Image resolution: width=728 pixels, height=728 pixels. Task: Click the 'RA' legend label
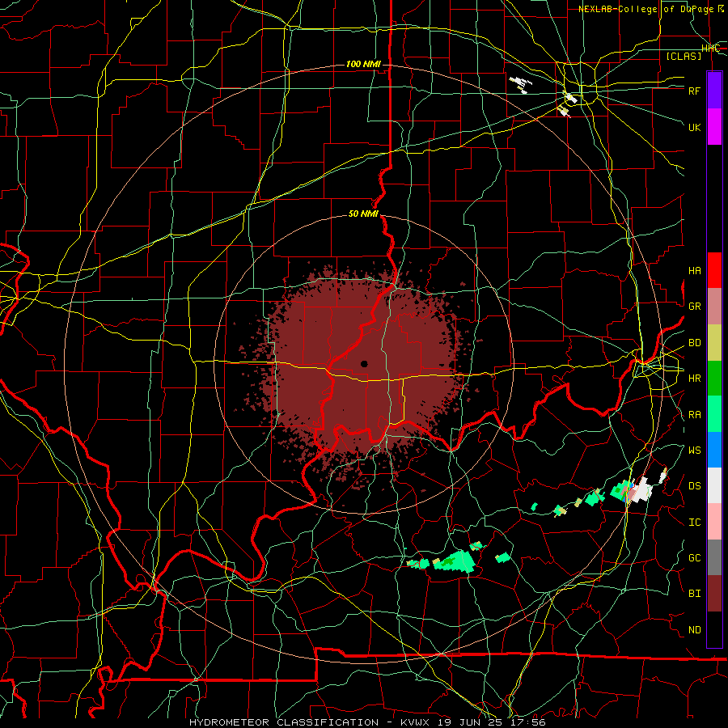click(694, 415)
